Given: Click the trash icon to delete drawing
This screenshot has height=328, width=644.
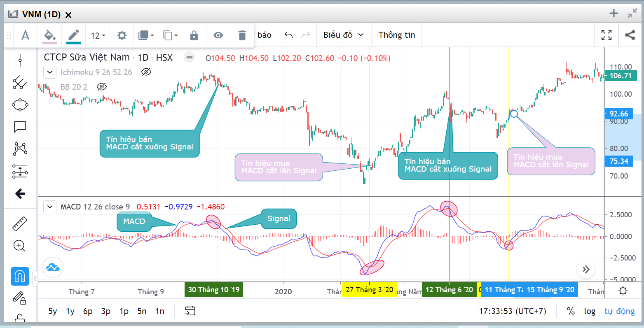Looking at the screenshot, I should [x=242, y=35].
